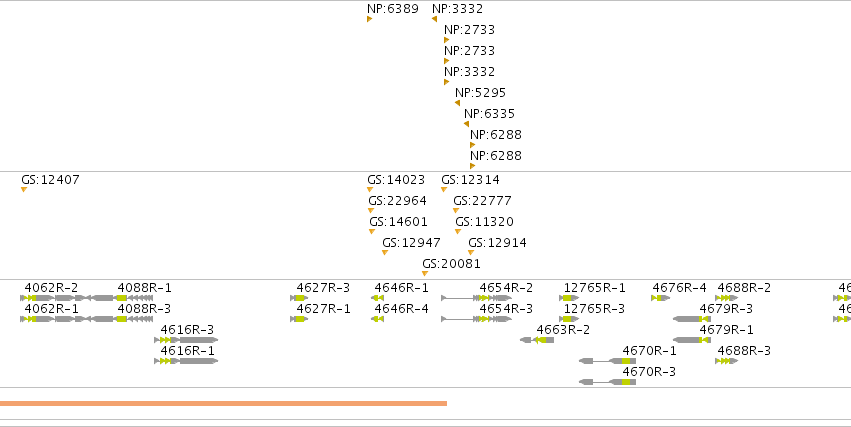Image resolution: width=851 pixels, height=427 pixels.
Task: Click the 4654R-3 gene model
Action: point(477,319)
